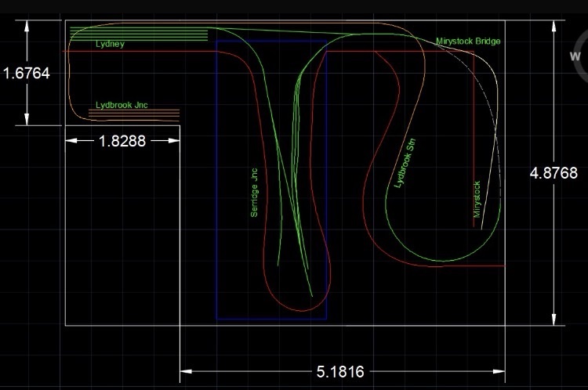This screenshot has width=588, height=390.
Task: Select the vertical Mirystock text label
Action: (476, 199)
